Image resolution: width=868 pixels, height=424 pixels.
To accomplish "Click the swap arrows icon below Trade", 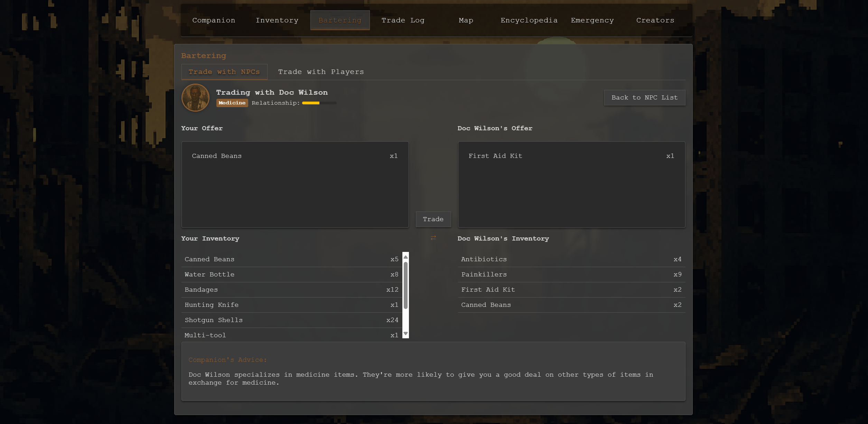I will click(x=433, y=238).
